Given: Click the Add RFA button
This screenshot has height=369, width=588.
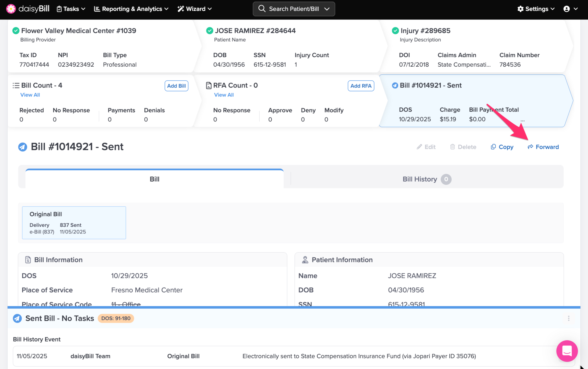Looking at the screenshot, I should 361,86.
